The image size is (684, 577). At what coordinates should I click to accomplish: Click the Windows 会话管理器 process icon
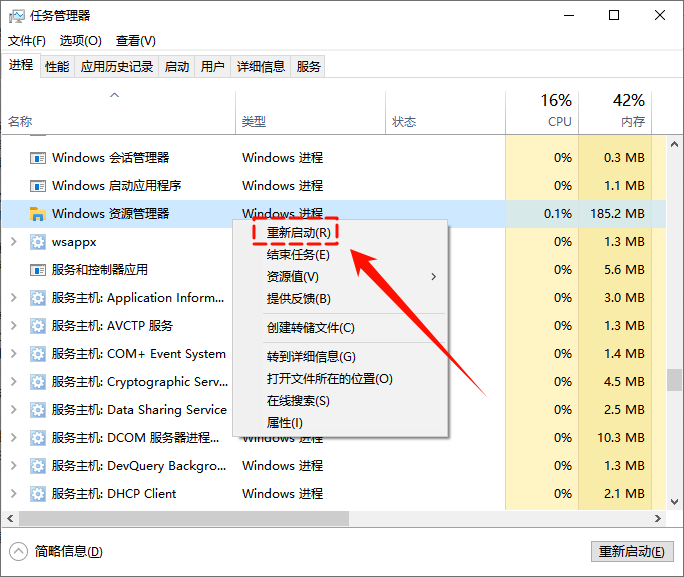pyautogui.click(x=38, y=158)
